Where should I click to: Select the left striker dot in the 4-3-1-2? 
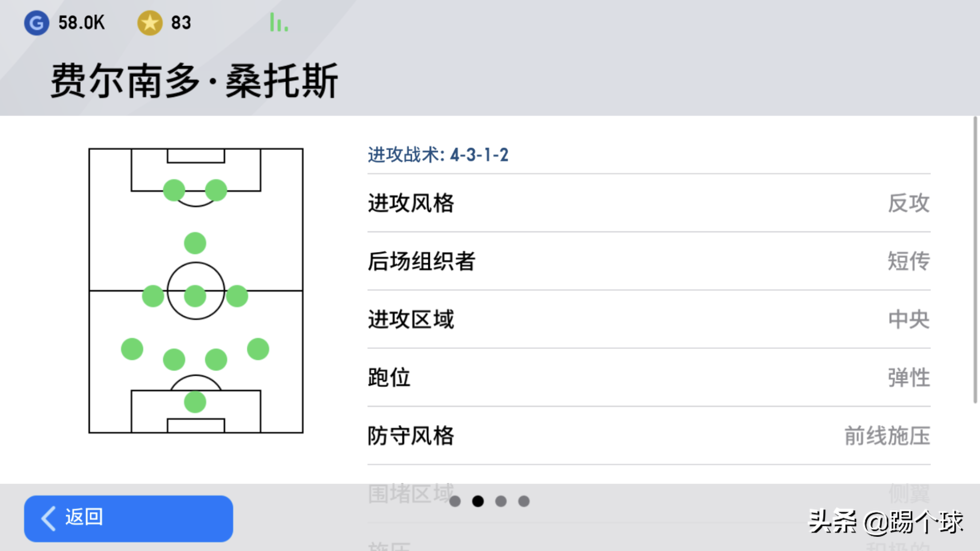coord(174,189)
